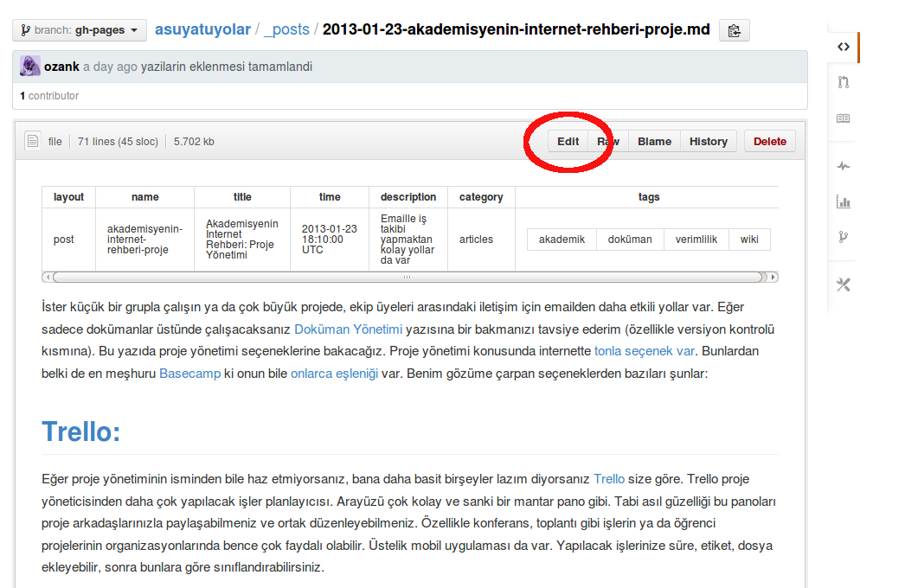
Task: Open the Pulse activity icon
Action: (x=844, y=166)
